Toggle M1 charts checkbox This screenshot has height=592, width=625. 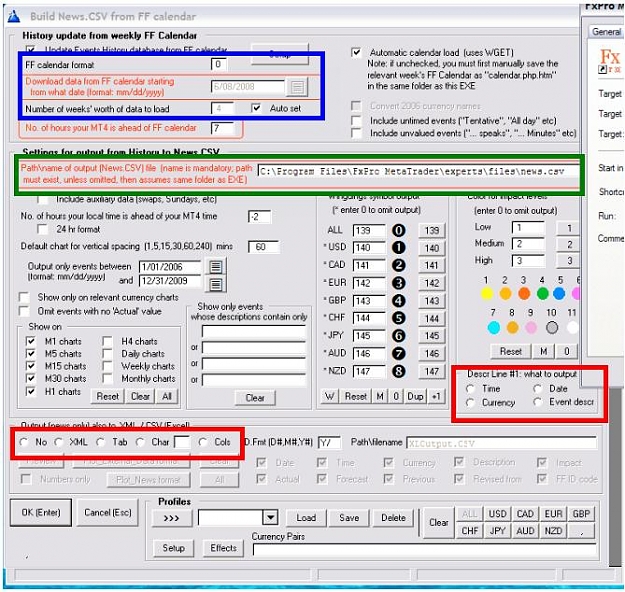pyautogui.click(x=31, y=341)
